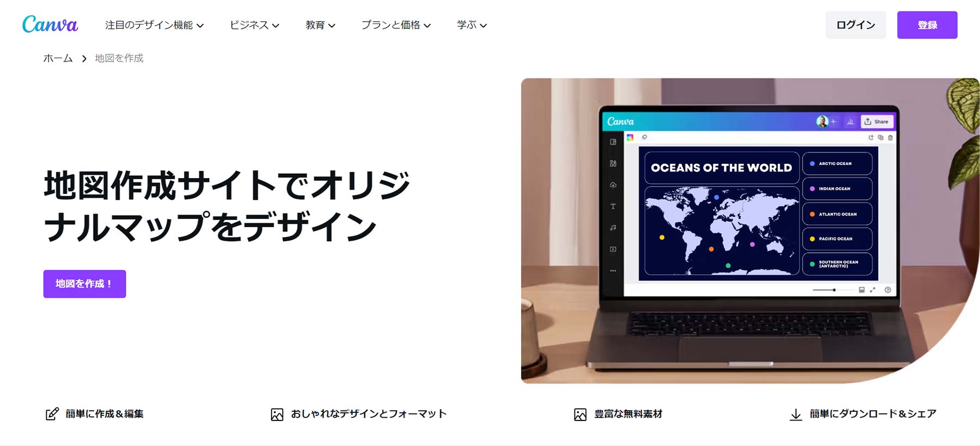Click Share button in laptop mockup
The width and height of the screenshot is (980, 446).
point(877,121)
